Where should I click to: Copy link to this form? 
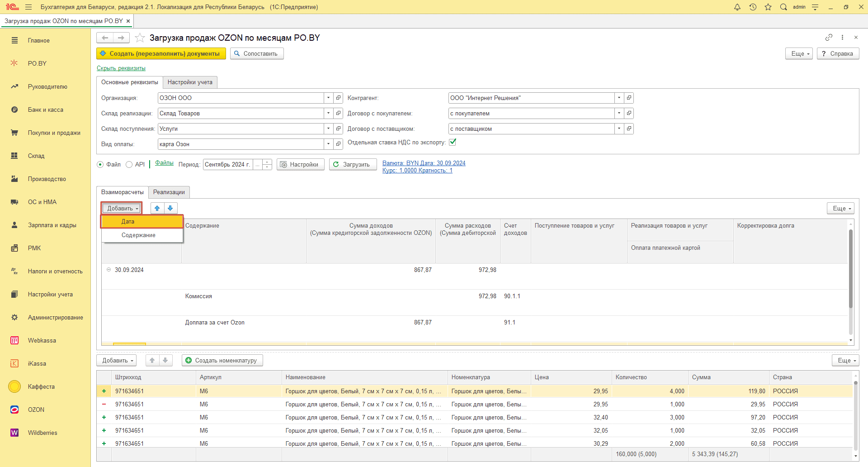829,37
